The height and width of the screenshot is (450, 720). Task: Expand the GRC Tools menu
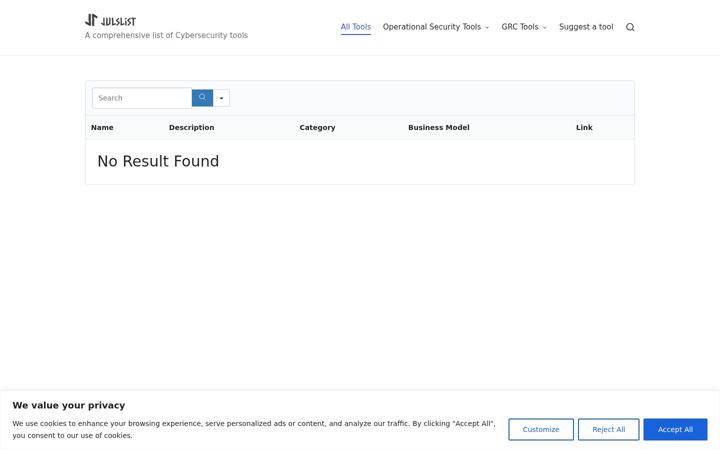(524, 27)
